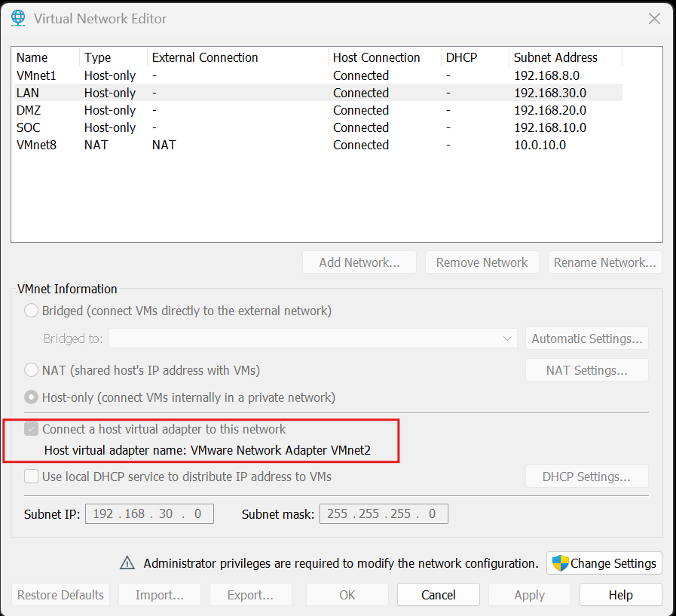Select the SOC network row
This screenshot has height=616, width=676.
tap(30, 127)
